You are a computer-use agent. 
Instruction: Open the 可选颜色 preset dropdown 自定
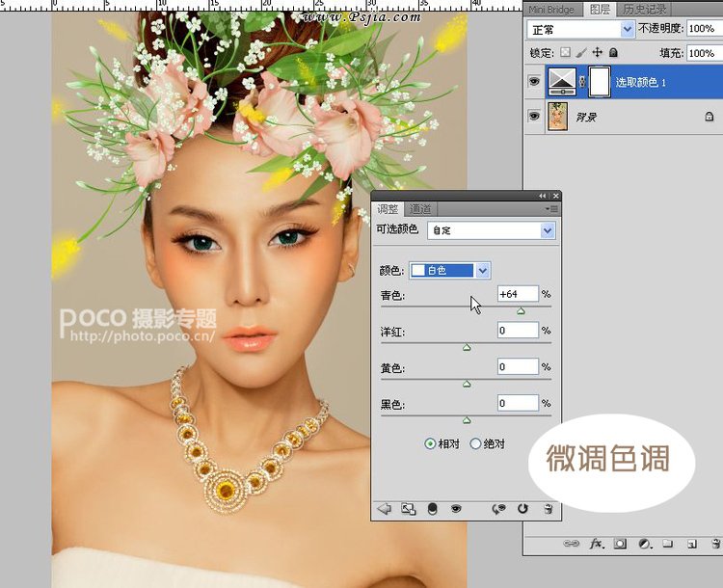pos(491,230)
